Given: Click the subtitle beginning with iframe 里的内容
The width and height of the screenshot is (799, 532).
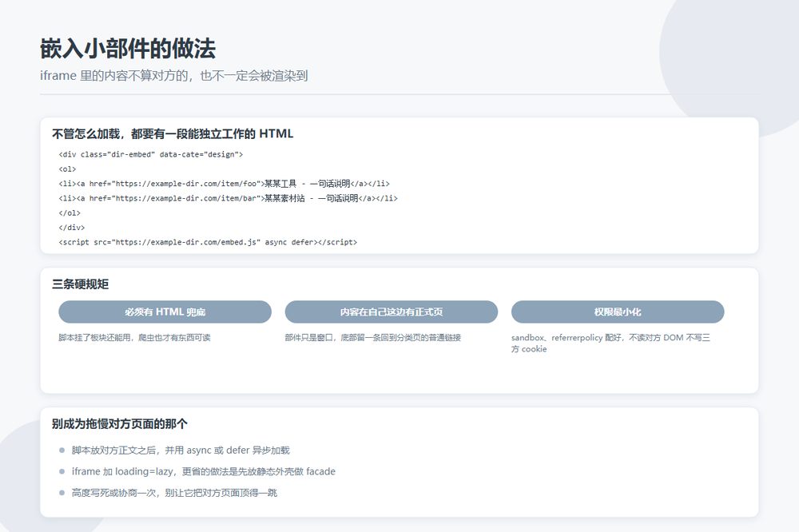Looking at the screenshot, I should click(173, 76).
